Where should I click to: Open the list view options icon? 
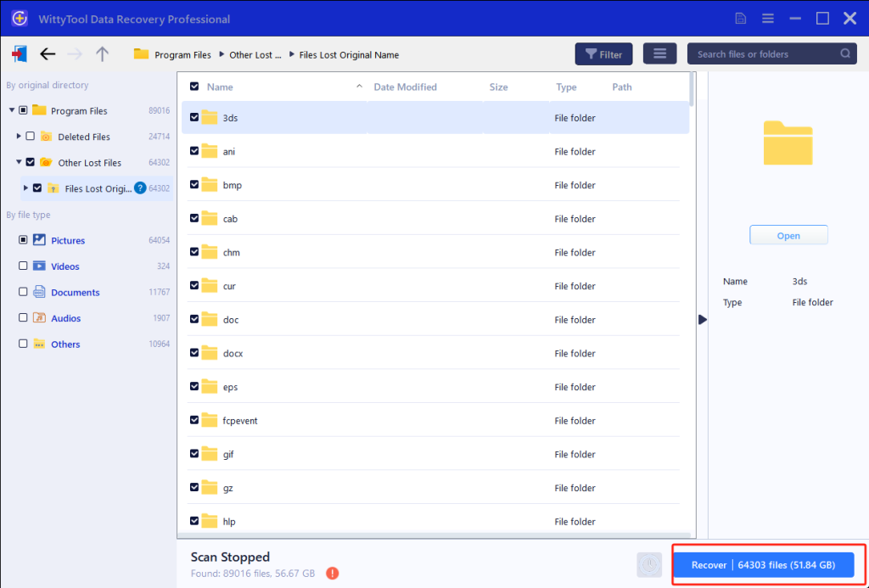659,54
